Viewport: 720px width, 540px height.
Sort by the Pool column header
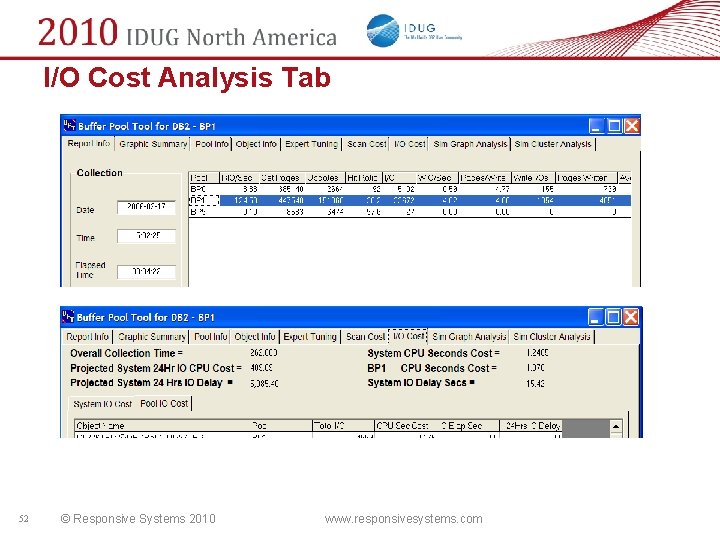tap(204, 178)
